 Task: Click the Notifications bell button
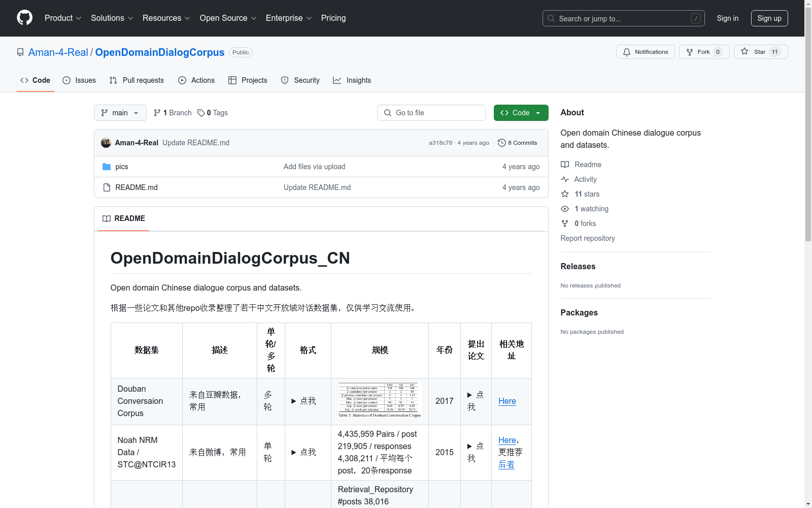coord(646,52)
